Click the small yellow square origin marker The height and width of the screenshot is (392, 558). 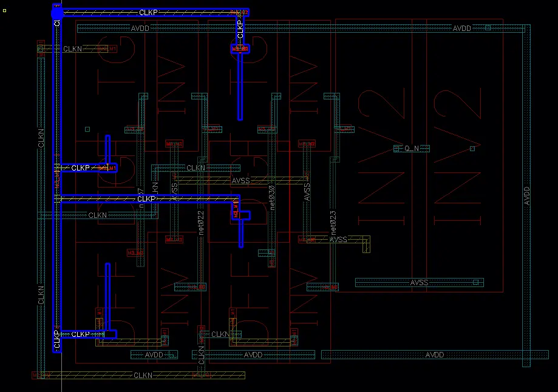tap(5, 11)
